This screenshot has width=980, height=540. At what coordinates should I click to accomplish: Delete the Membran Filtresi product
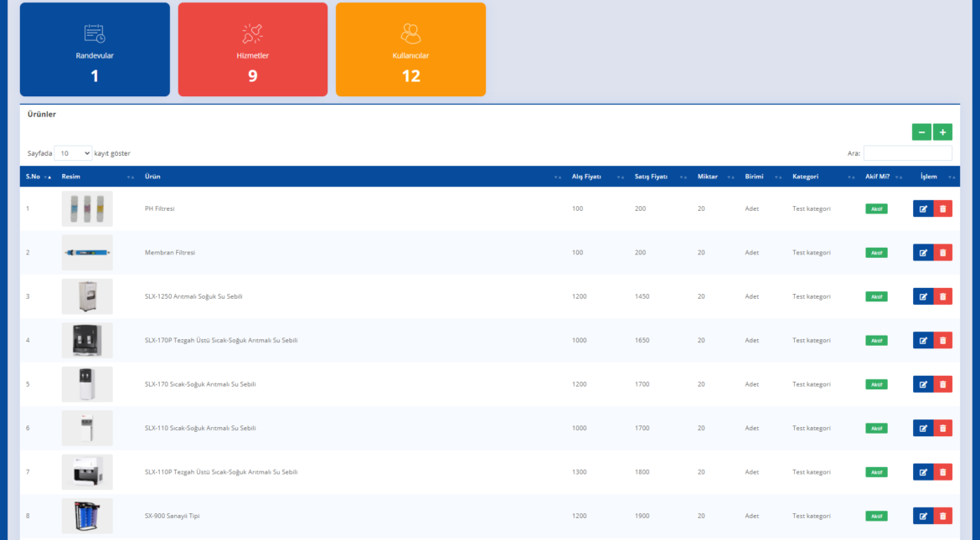tap(942, 253)
